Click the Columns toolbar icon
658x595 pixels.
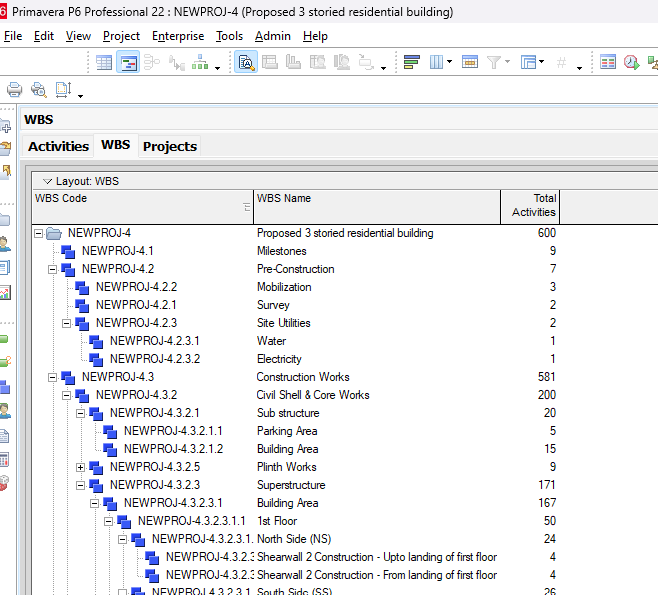[437, 62]
